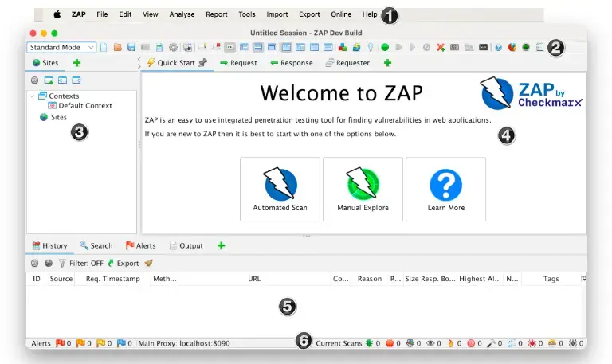Click the red X break points icon
Image resolution: width=612 pixels, height=364 pixels.
pyautogui.click(x=441, y=47)
